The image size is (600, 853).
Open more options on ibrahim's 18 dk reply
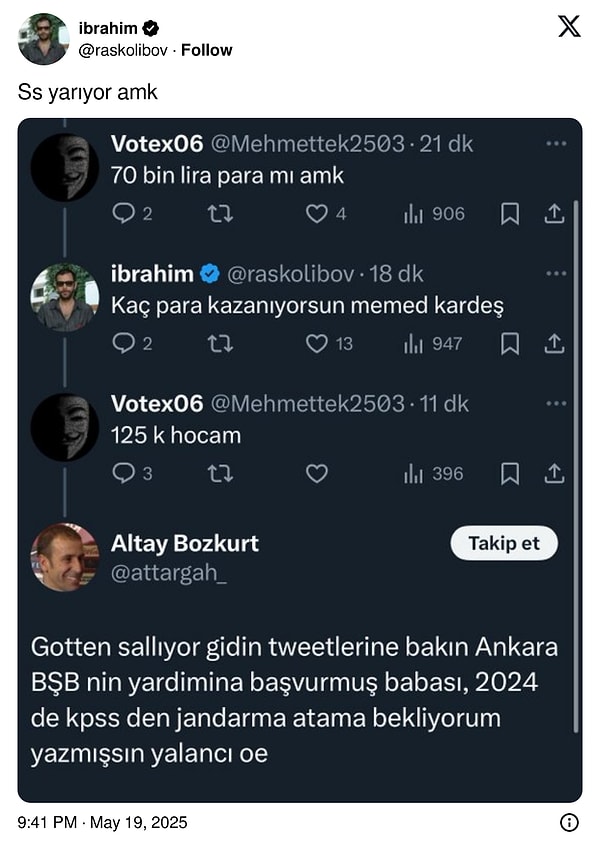point(556,273)
